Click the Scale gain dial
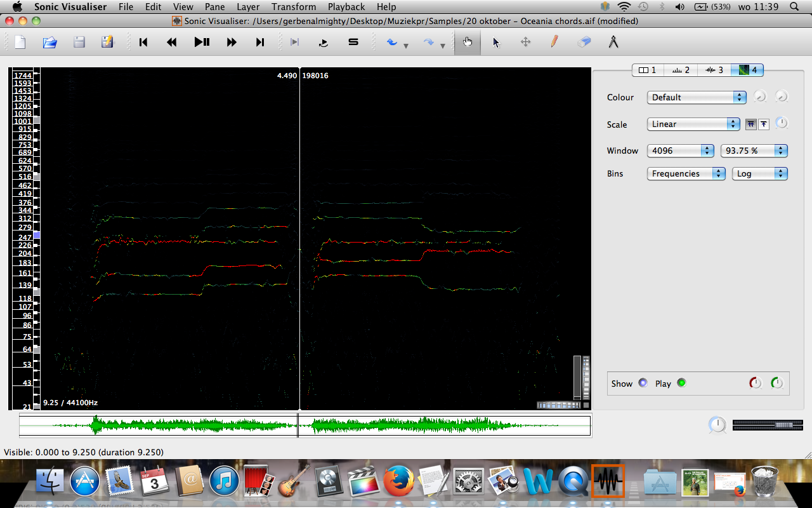This screenshot has height=508, width=812. [x=782, y=123]
